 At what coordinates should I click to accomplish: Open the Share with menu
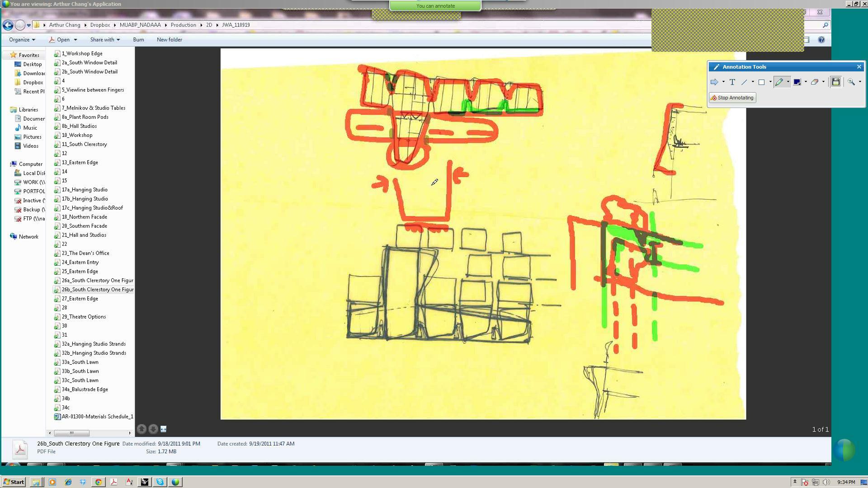(105, 40)
